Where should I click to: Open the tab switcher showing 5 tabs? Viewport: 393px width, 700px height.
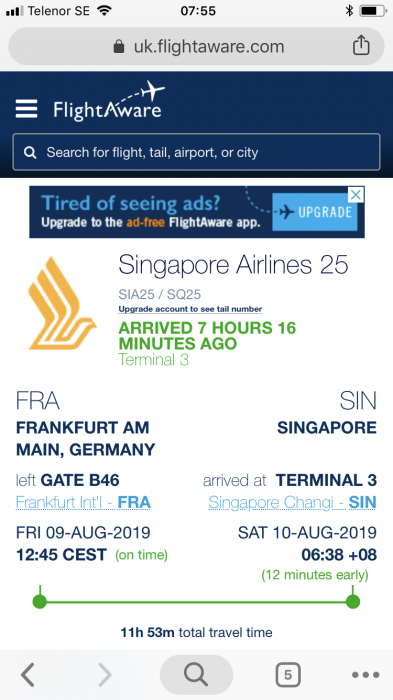[x=288, y=675]
